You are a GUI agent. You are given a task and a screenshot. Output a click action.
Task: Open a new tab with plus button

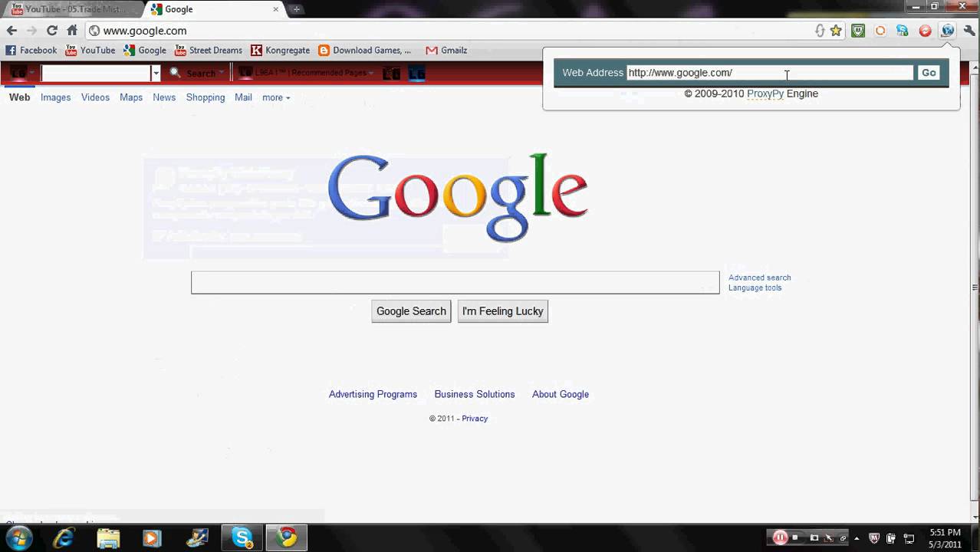(x=296, y=9)
